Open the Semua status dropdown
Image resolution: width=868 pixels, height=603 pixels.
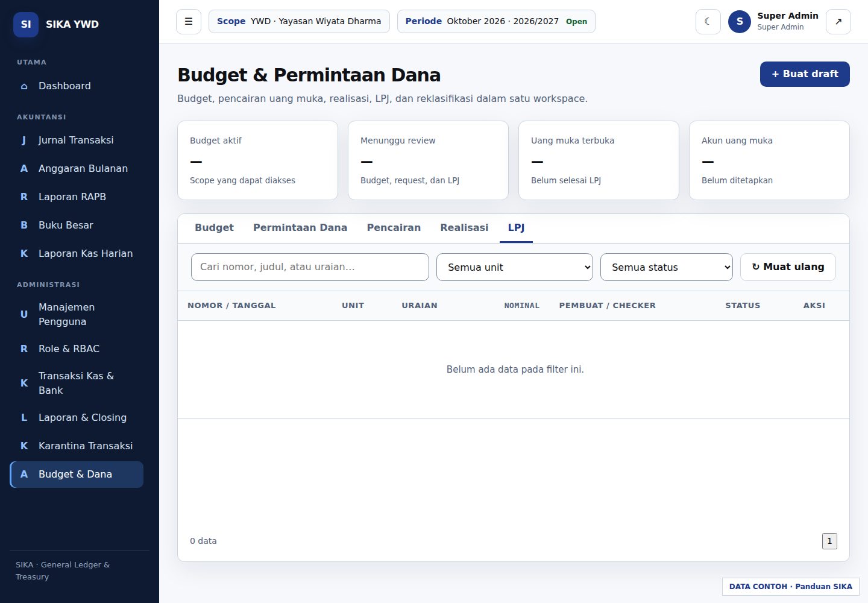click(667, 267)
